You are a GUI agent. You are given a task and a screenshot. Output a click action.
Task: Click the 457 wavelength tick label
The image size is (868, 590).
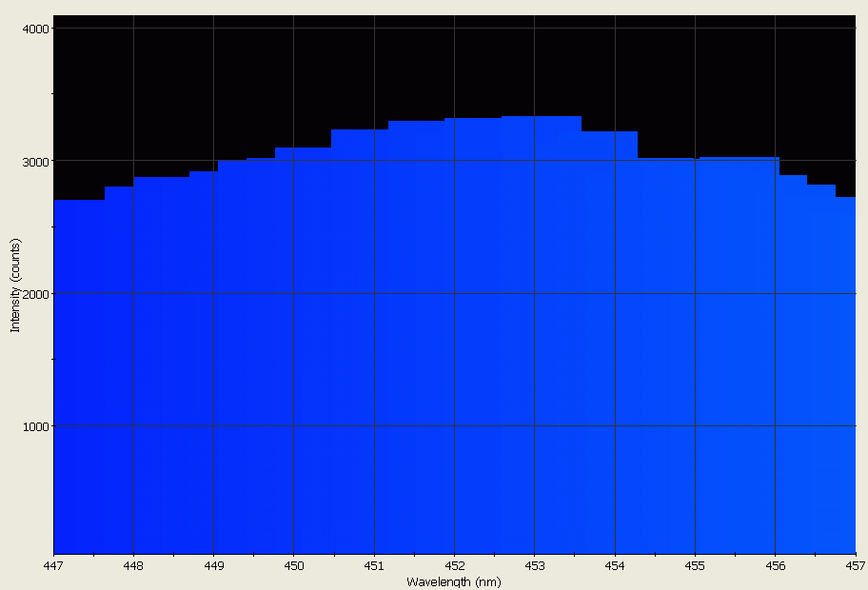(x=854, y=566)
